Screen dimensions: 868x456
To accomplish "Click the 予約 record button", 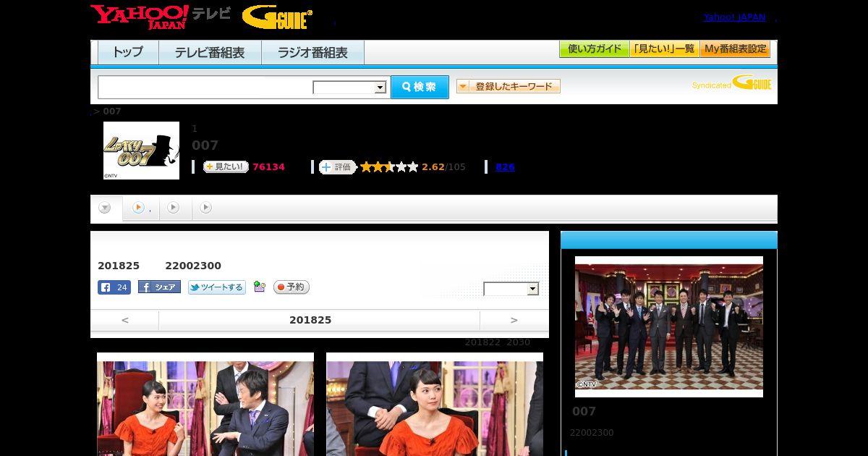I will (292, 287).
